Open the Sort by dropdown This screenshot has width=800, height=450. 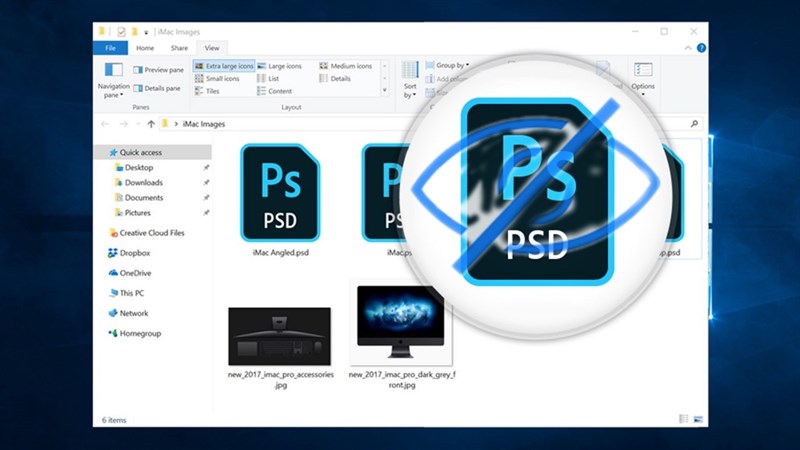(x=410, y=80)
